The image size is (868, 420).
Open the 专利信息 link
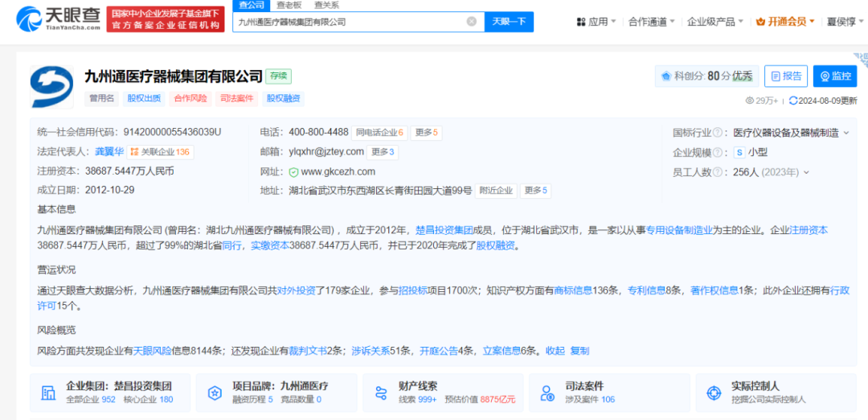(646, 290)
